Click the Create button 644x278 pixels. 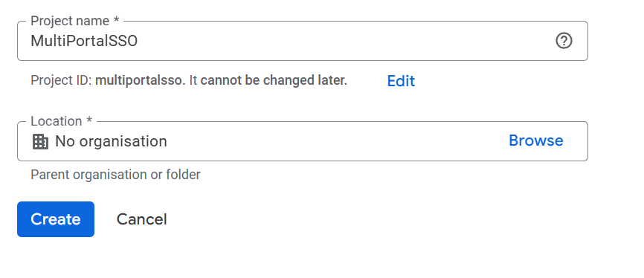[56, 219]
